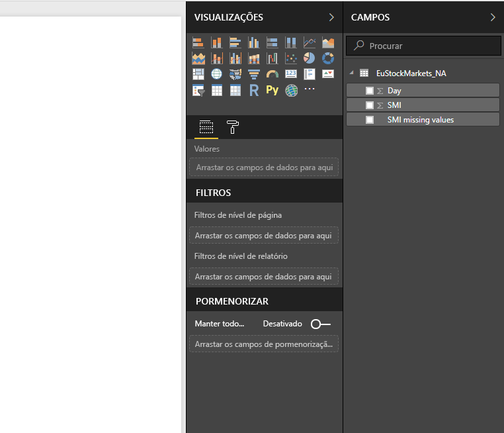Pick the funnel chart visualization
This screenshot has width=504, height=433.
[x=254, y=74]
